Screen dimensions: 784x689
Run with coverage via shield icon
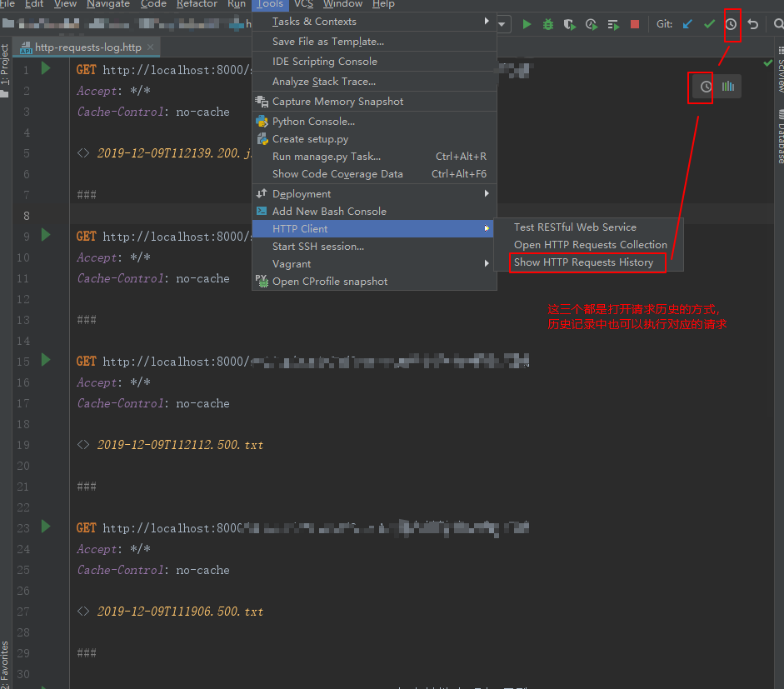pos(570,24)
